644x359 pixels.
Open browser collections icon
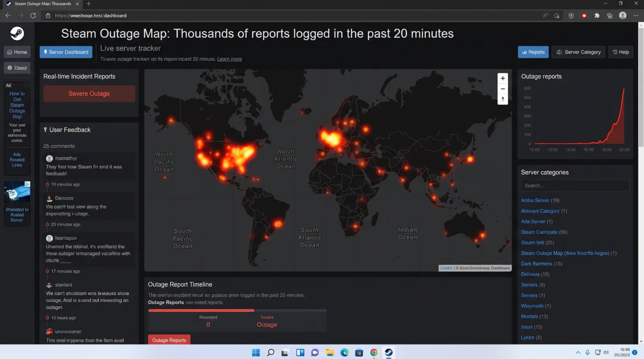click(x=610, y=16)
